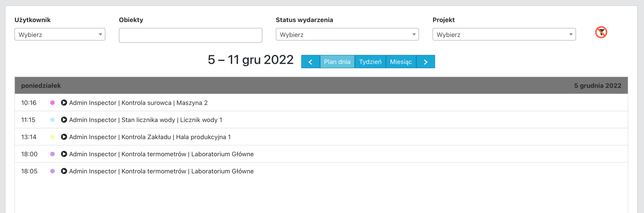Expand the Projekt dropdown
The width and height of the screenshot is (644, 213).
(504, 35)
